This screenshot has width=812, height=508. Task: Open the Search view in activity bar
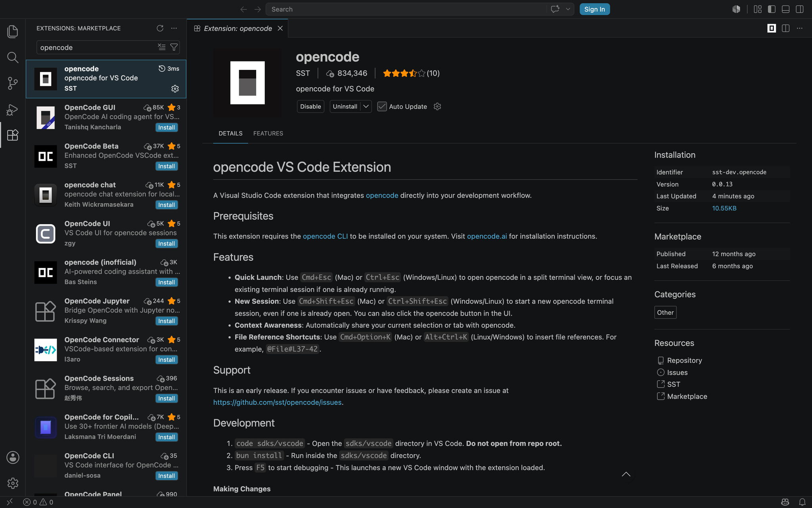coord(13,58)
